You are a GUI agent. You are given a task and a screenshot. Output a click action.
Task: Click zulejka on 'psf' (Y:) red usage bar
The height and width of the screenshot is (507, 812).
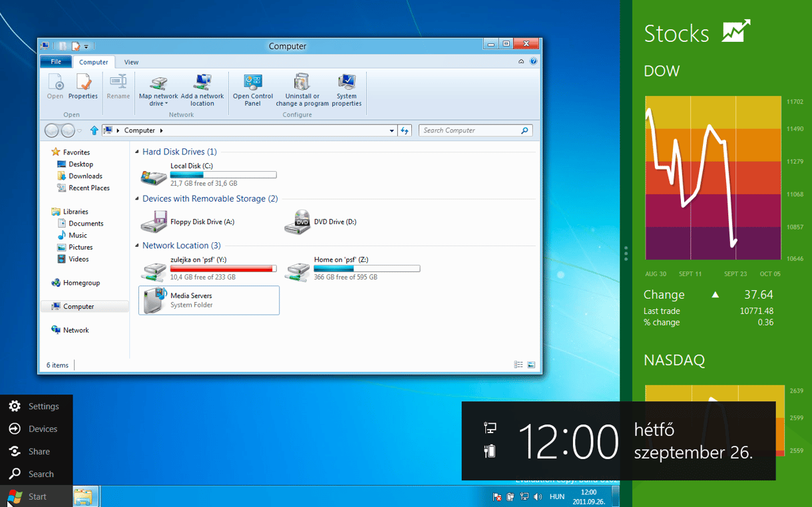(x=223, y=269)
